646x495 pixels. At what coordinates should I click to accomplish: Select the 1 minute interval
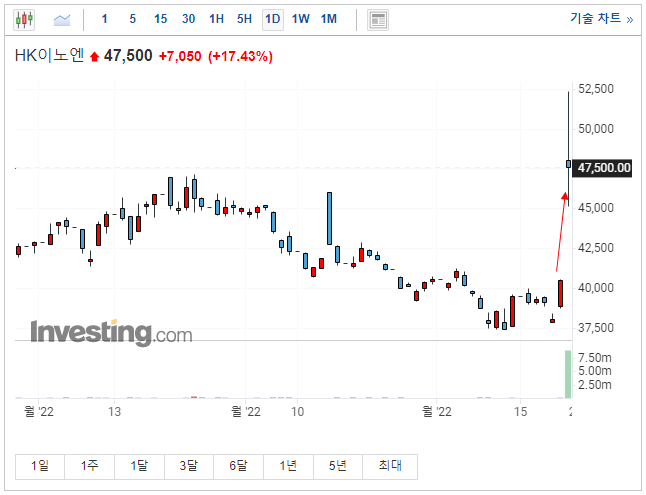[x=105, y=19]
